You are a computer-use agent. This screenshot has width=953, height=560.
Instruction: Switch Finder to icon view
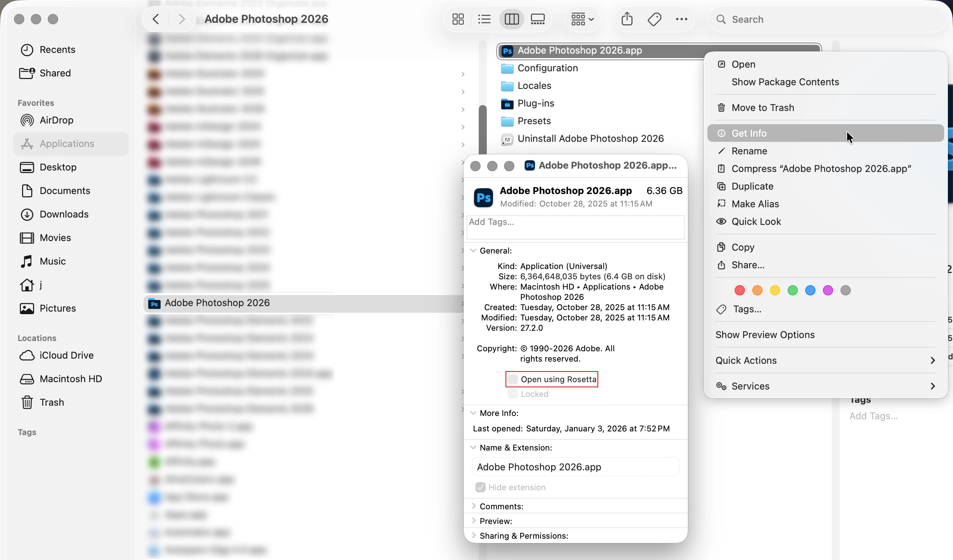tap(458, 19)
